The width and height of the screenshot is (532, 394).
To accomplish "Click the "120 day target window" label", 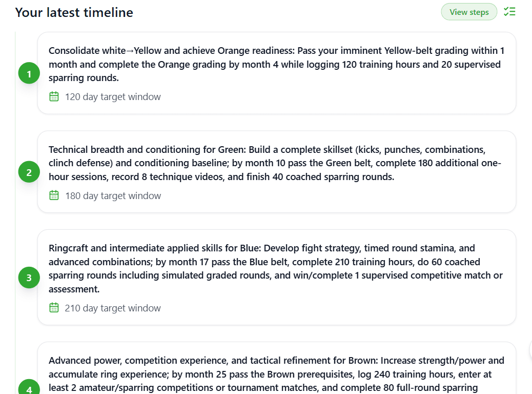I will click(x=113, y=97).
